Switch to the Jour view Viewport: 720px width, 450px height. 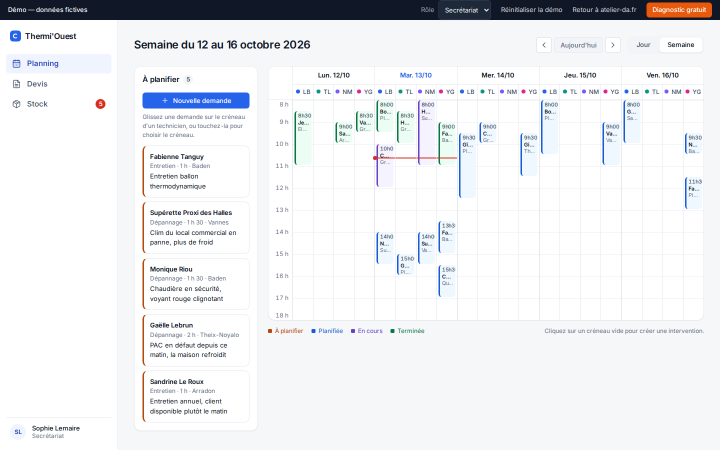pos(643,45)
